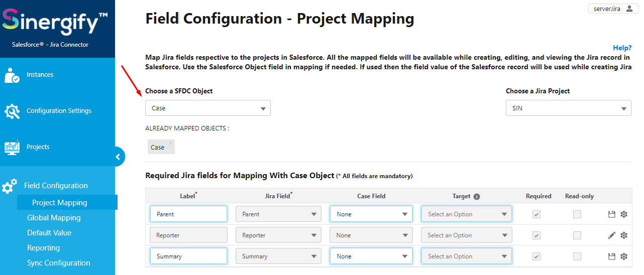Click the Summary label input field
Image resolution: width=644 pixels, height=275 pixels.
click(188, 256)
